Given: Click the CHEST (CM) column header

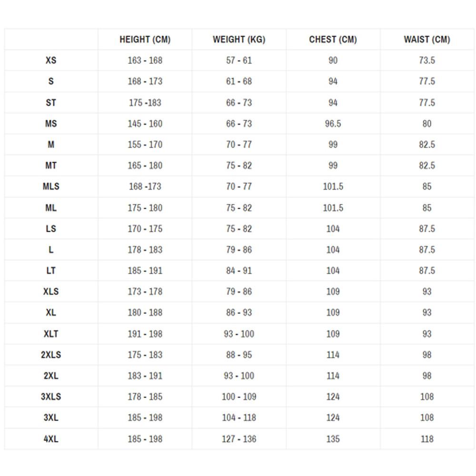Looking at the screenshot, I should click(x=333, y=40).
